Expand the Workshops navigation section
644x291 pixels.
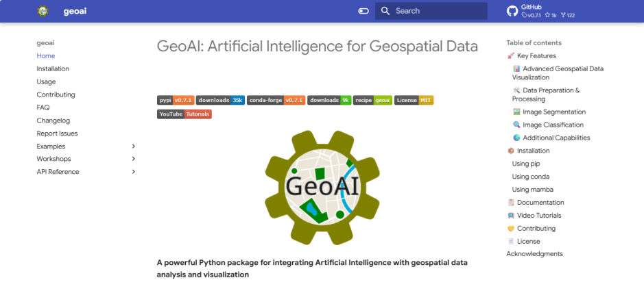[x=133, y=159]
